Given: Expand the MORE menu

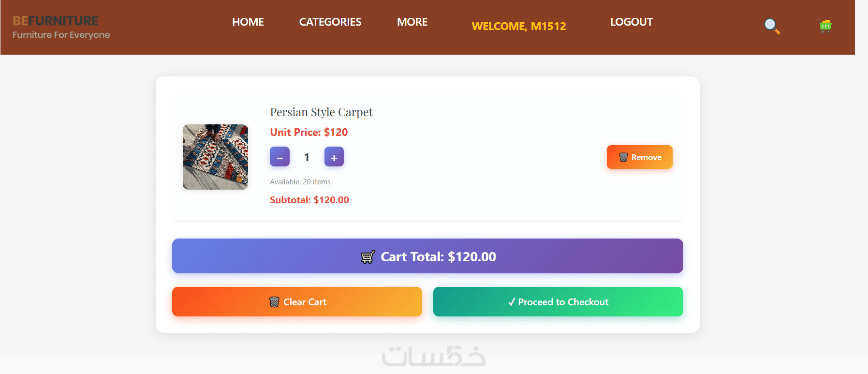Looking at the screenshot, I should click(x=412, y=22).
